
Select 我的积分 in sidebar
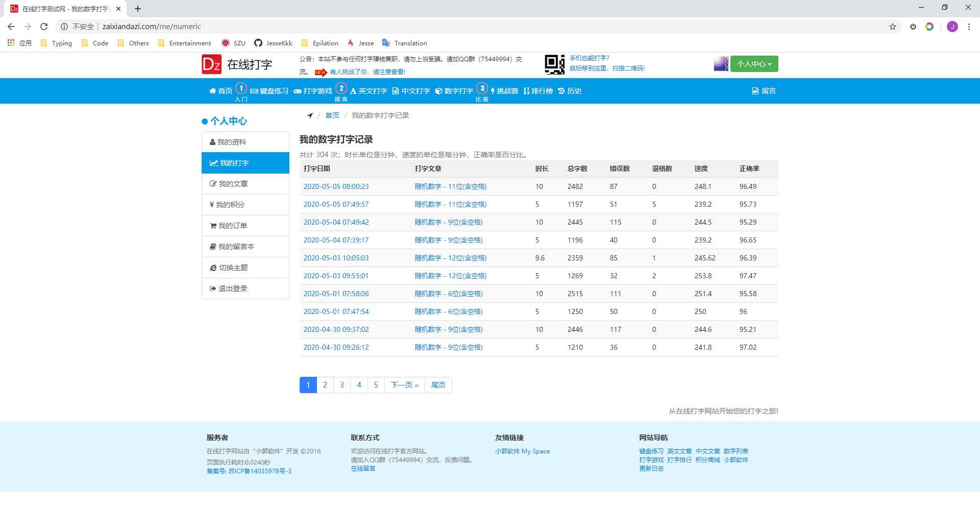246,205
